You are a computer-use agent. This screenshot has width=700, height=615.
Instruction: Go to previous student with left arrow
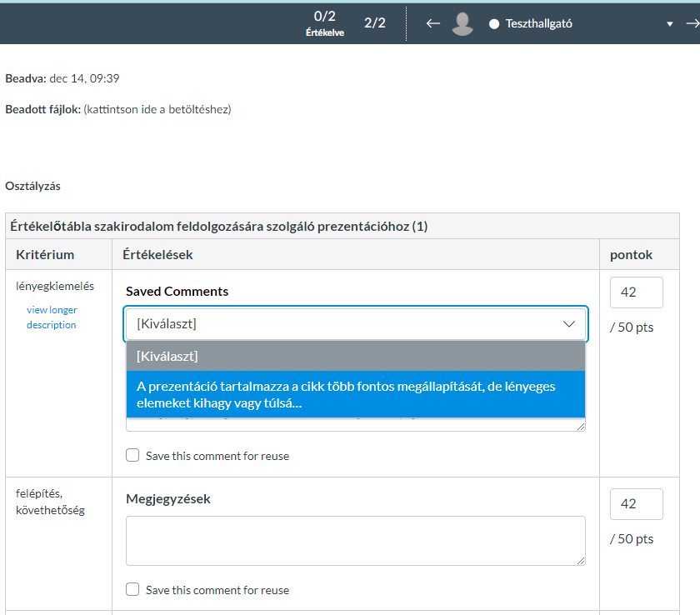coord(432,23)
